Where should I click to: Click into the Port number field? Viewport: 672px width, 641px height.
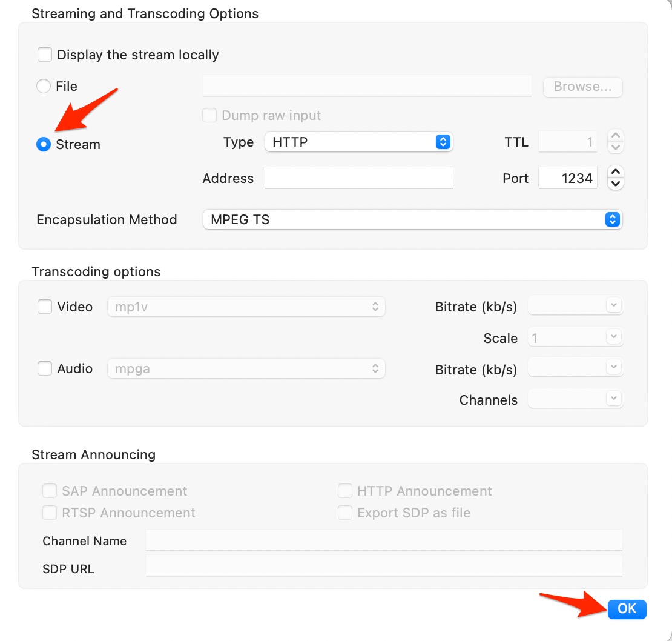pyautogui.click(x=567, y=178)
